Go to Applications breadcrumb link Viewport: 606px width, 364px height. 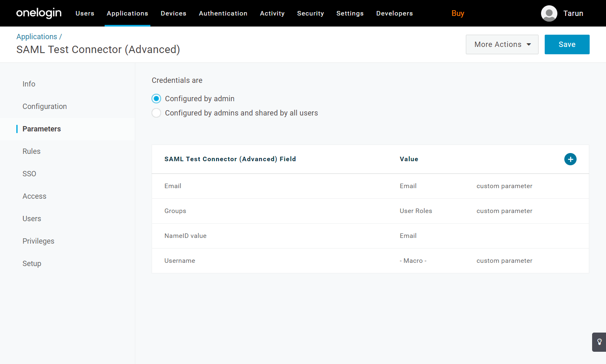click(37, 37)
